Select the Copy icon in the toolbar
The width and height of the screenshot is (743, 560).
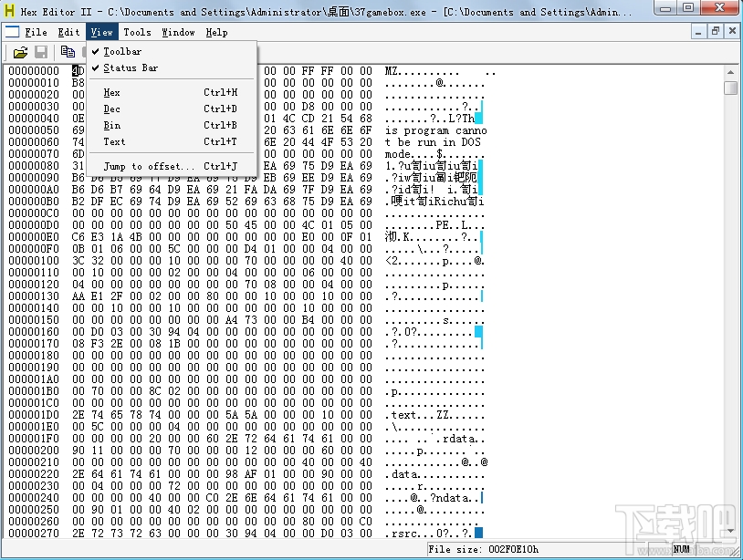click(68, 52)
